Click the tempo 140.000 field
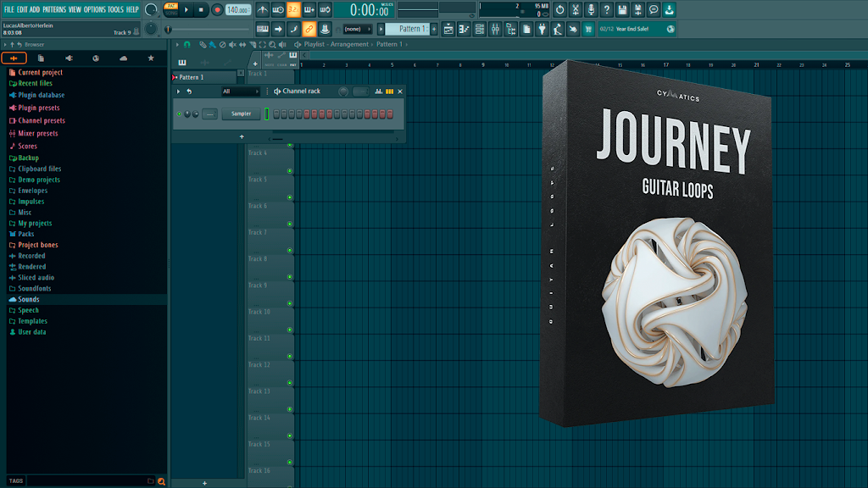The height and width of the screenshot is (488, 868). [238, 10]
